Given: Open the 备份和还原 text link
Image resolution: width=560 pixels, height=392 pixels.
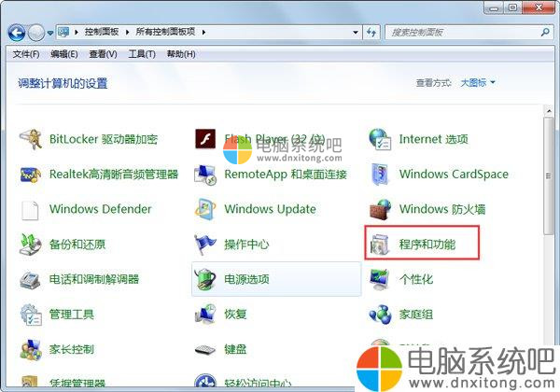Looking at the screenshot, I should click(77, 245).
